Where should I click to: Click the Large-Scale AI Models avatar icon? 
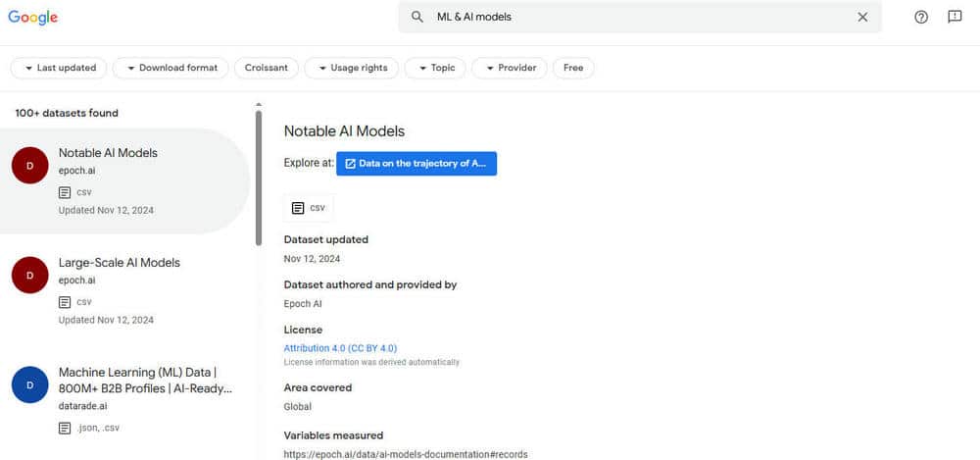point(30,275)
